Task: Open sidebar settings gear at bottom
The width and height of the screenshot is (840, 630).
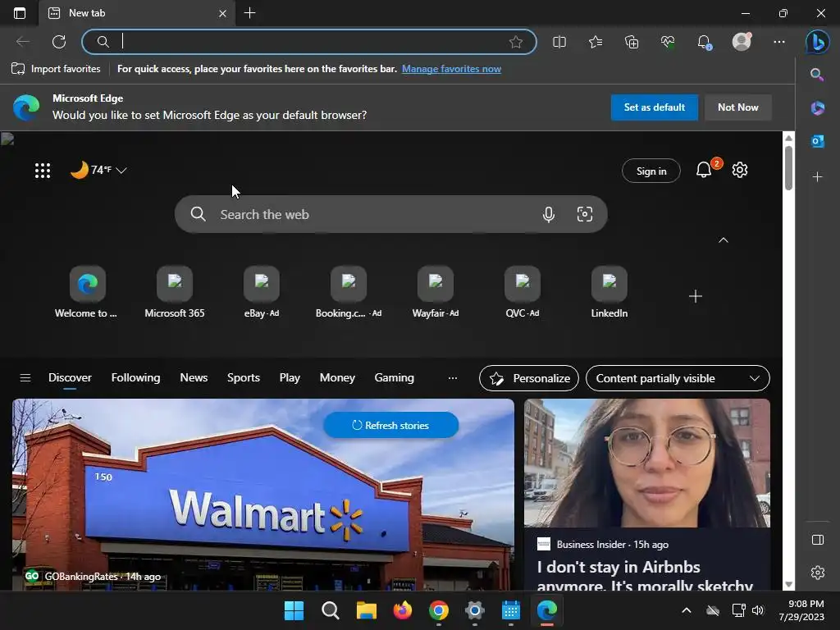Action: [818, 572]
